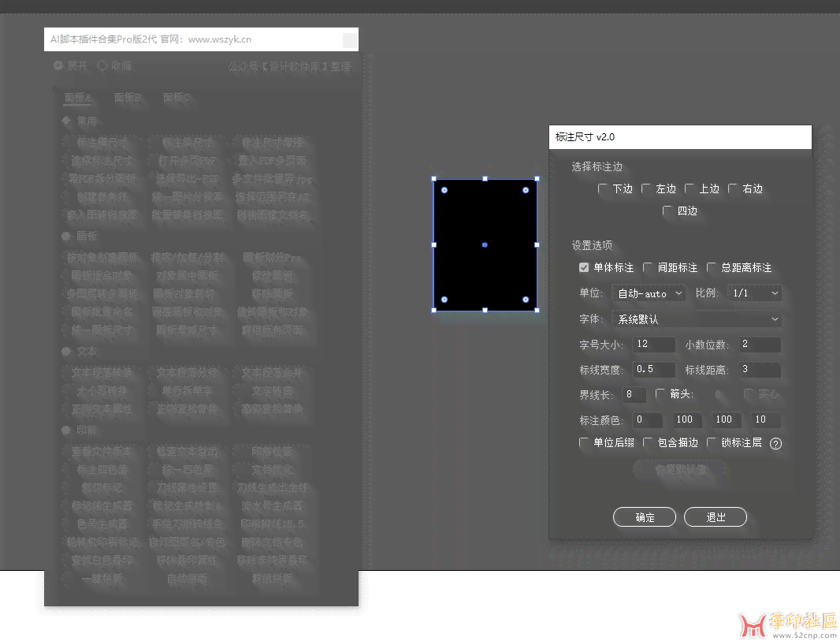Check the 总距离标注 option
The height and width of the screenshot is (641, 840).
(x=712, y=267)
